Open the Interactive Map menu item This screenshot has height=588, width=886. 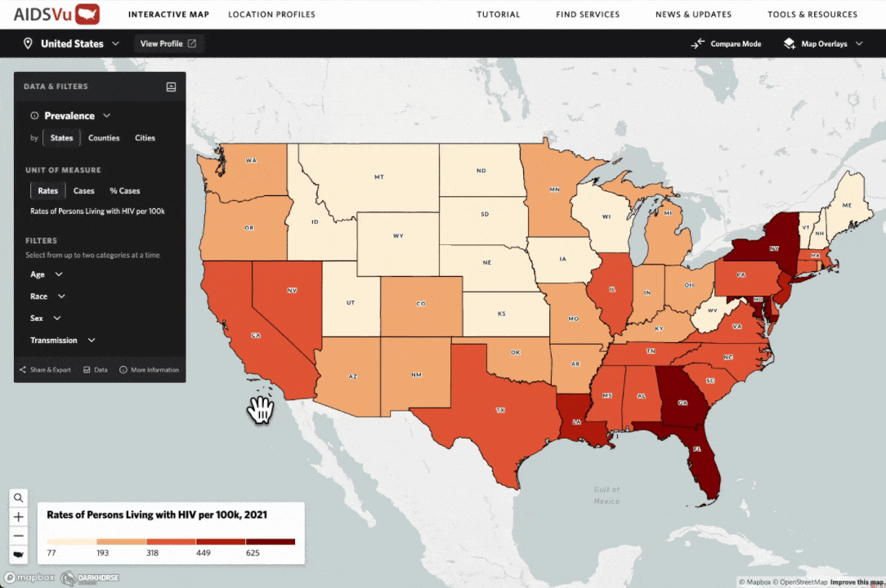pos(168,14)
